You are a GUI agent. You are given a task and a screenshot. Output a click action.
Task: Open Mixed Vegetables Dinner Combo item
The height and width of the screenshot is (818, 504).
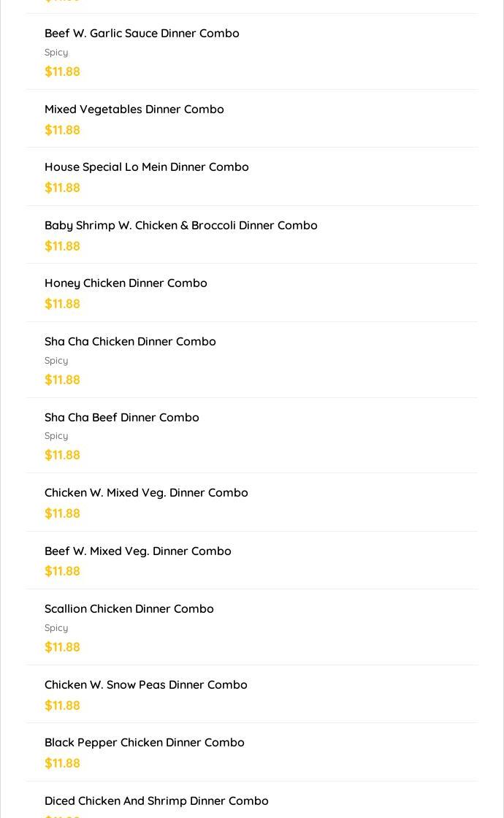(252, 119)
